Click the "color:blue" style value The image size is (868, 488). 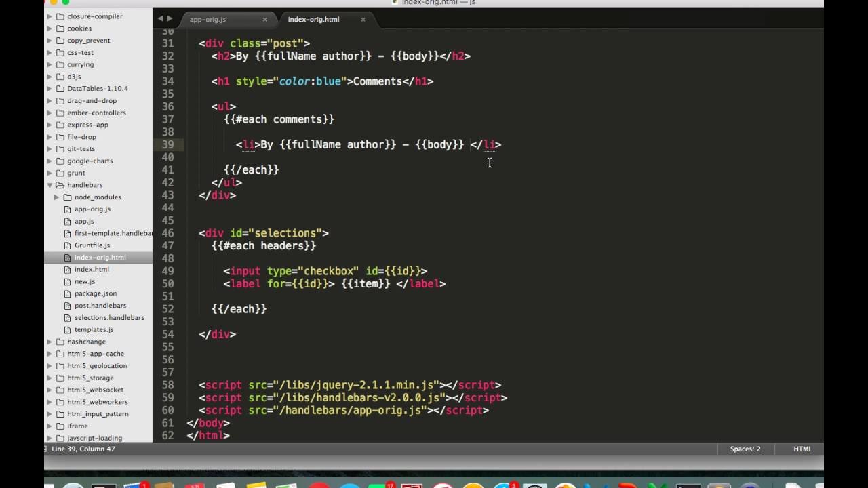click(310, 81)
